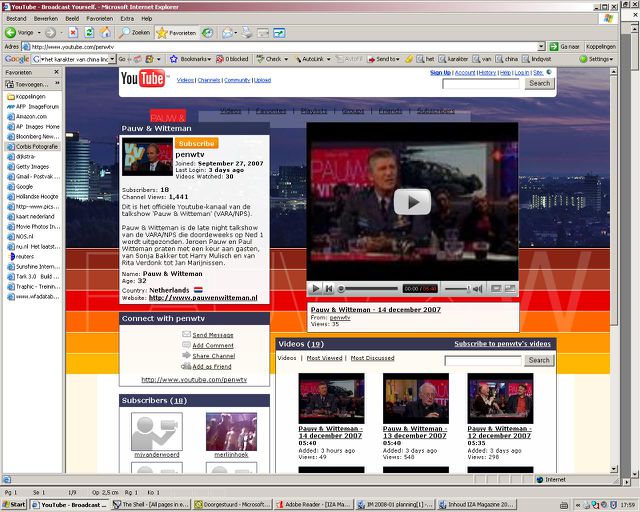Find word 'lindqvist' via Google toolbar button
This screenshot has width=640, height=512.
(x=537, y=59)
